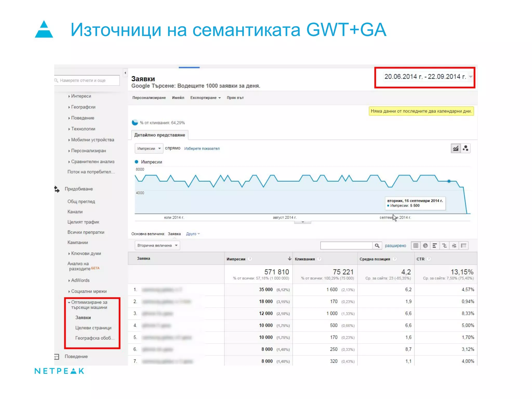Click the magnifier button beside table filter

click(x=377, y=245)
